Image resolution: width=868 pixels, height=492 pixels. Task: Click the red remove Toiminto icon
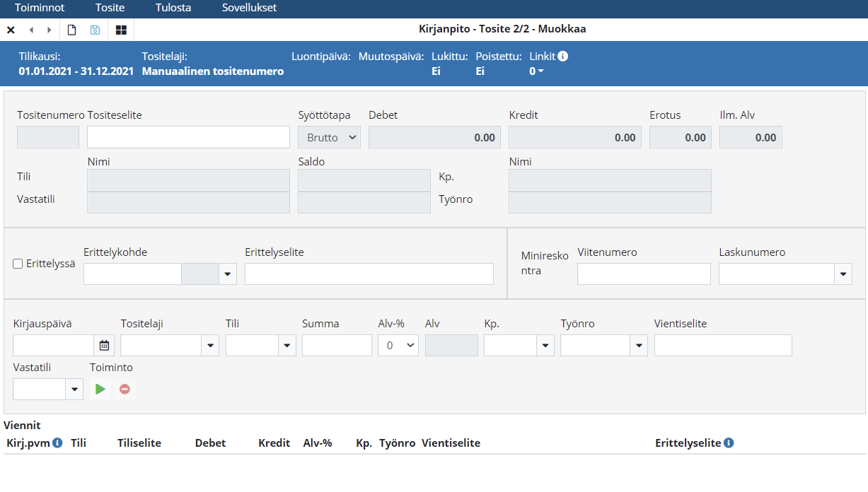(125, 389)
